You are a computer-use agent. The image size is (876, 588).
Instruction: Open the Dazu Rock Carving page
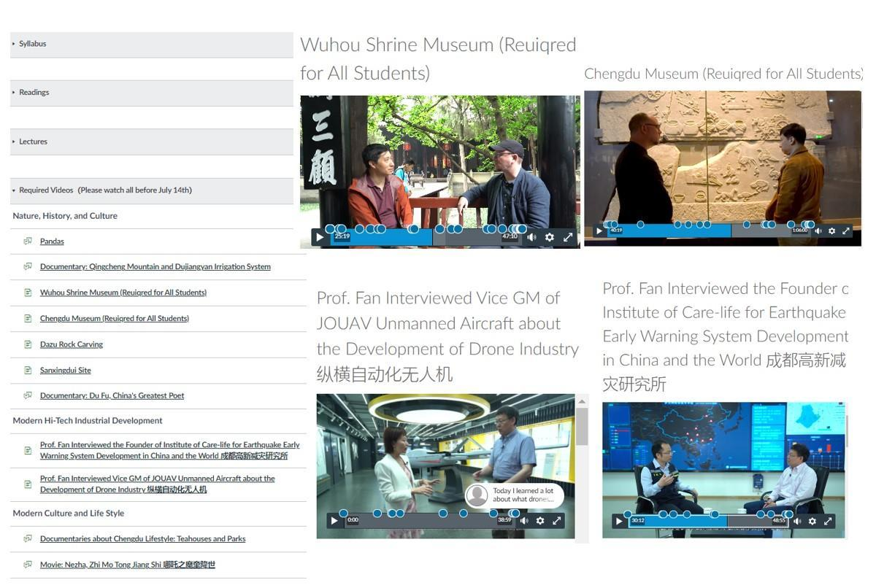pos(72,344)
